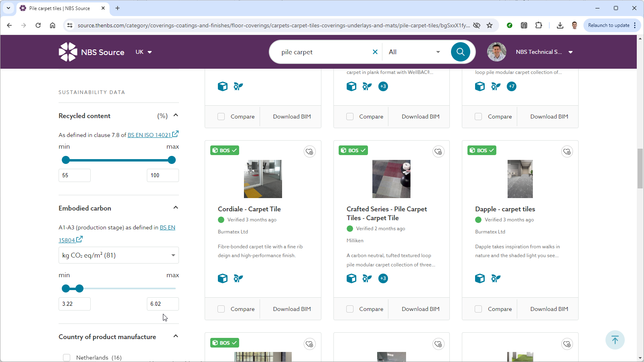Click the +7 badge in top row
This screenshot has width=644, height=362.
(x=512, y=86)
